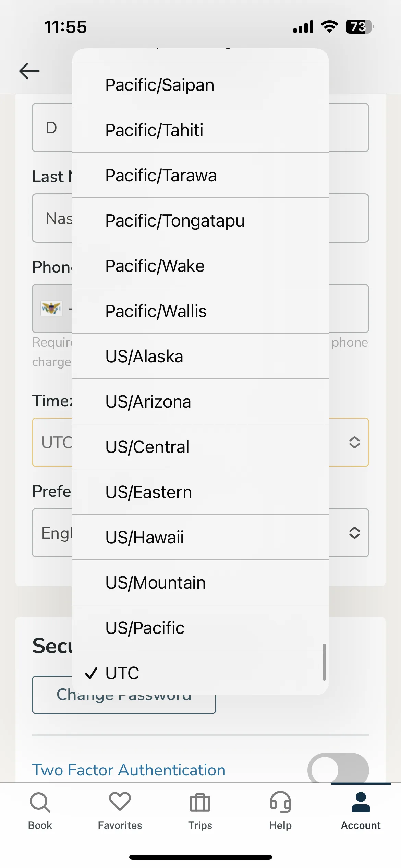Open the Help headset icon
401x868 pixels.
point(280,802)
